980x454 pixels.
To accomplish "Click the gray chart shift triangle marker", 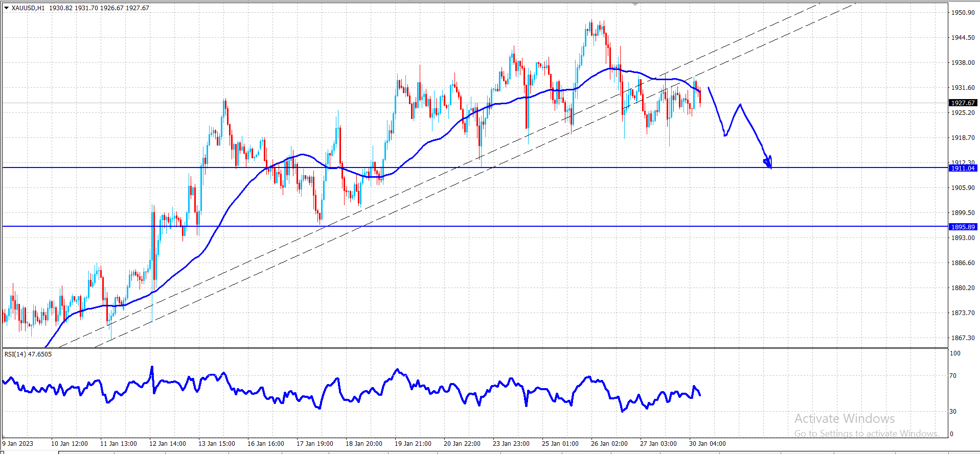I will coord(635,4).
